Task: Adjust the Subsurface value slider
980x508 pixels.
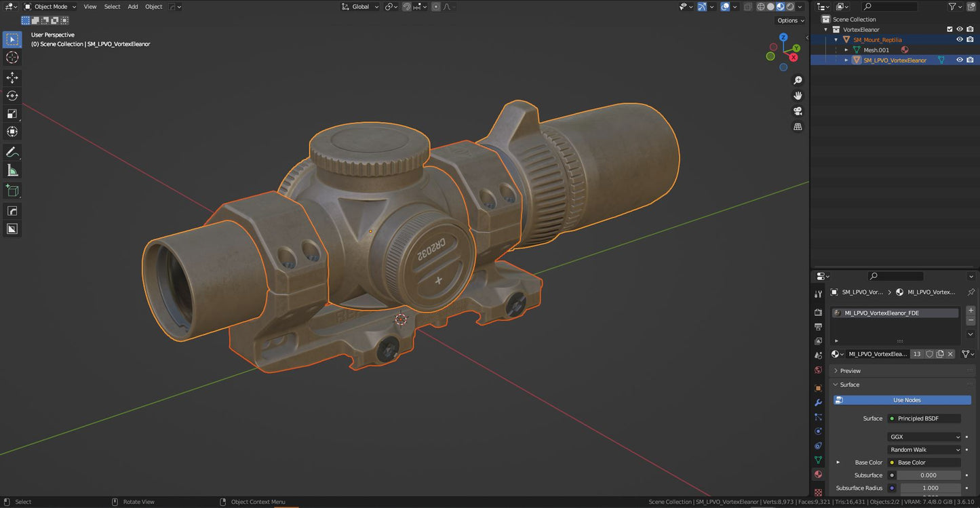Action: tap(928, 475)
